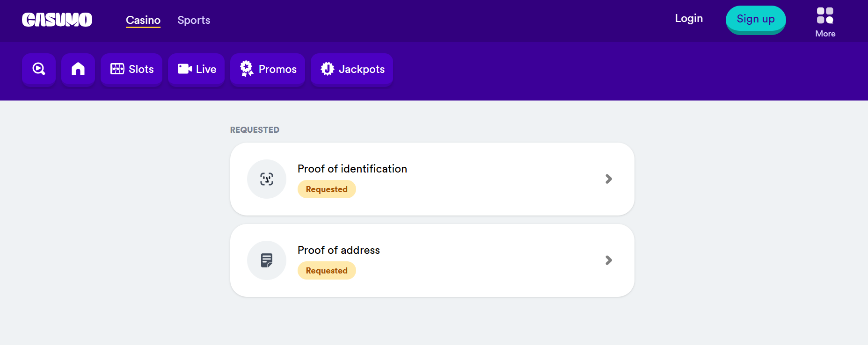
Task: Click the face-scan identification icon
Action: [267, 179]
